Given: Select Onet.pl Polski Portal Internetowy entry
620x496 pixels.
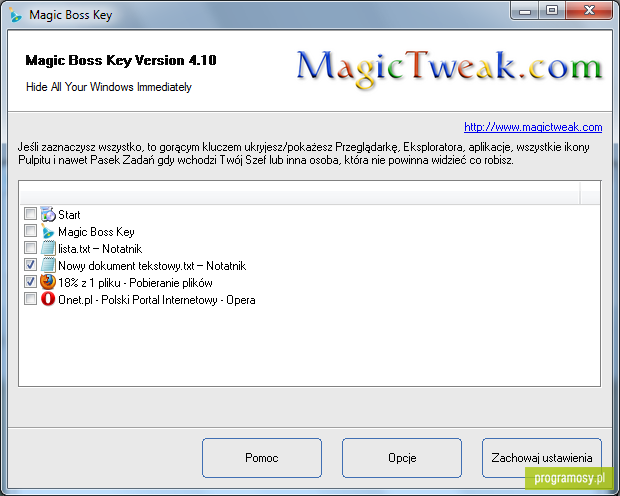Looking at the screenshot, I should click(157, 300).
